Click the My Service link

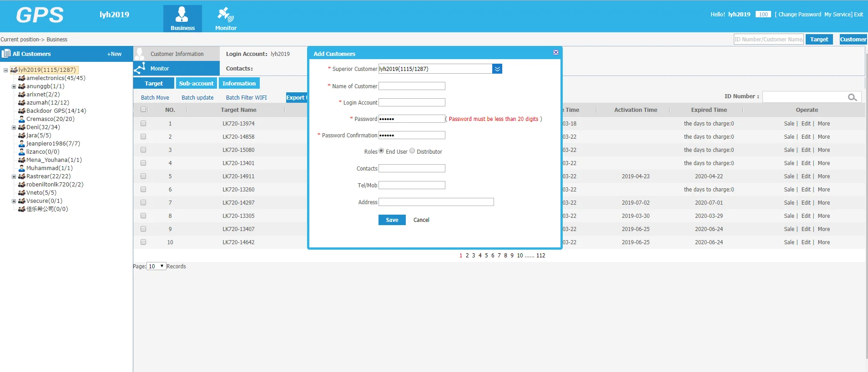tap(838, 15)
